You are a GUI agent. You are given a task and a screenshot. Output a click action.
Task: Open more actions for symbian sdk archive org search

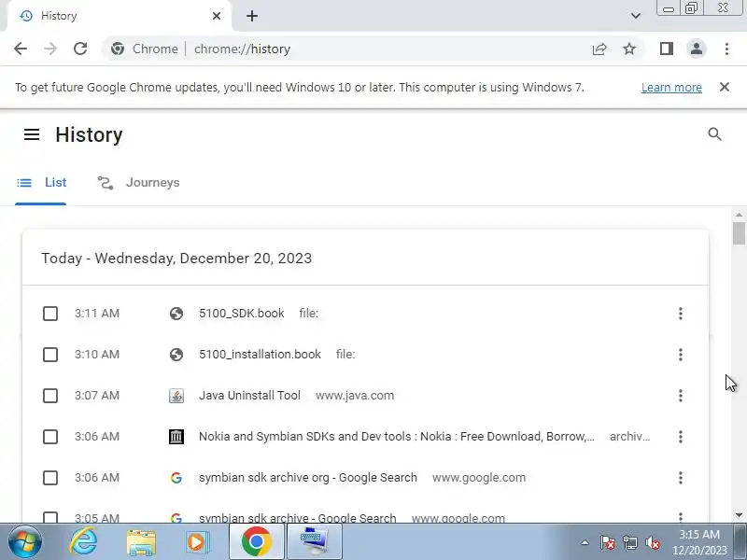pyautogui.click(x=681, y=478)
